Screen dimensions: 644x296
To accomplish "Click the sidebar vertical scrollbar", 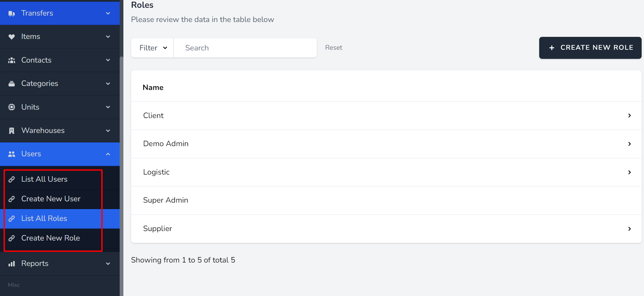I will point(121,169).
